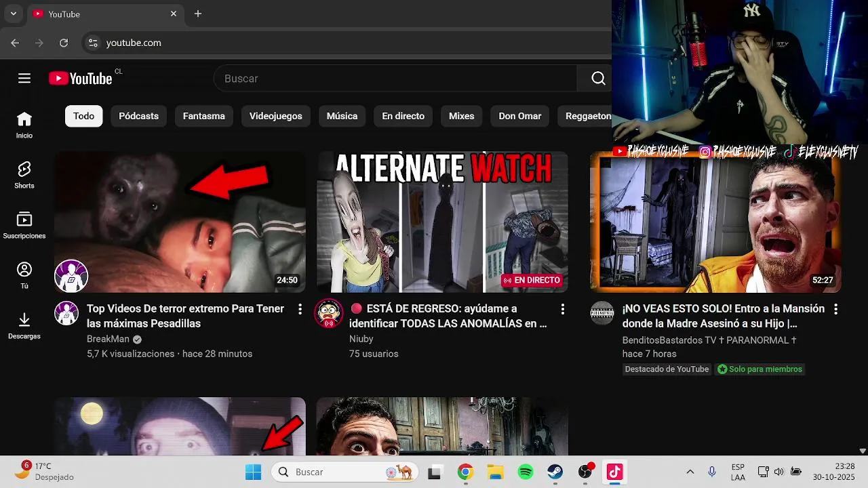Open File Explorer from the taskbar
Screen dimensions: 868x488
pos(495,472)
